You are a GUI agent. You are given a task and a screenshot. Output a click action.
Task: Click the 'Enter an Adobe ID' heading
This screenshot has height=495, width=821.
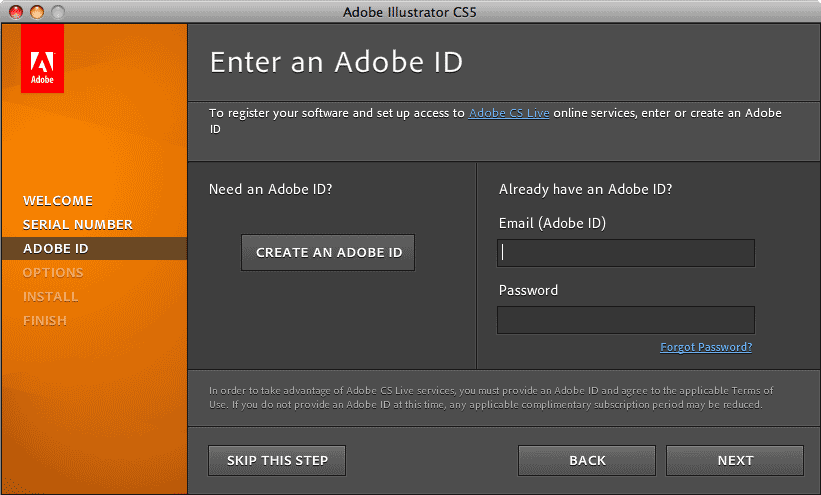point(336,62)
